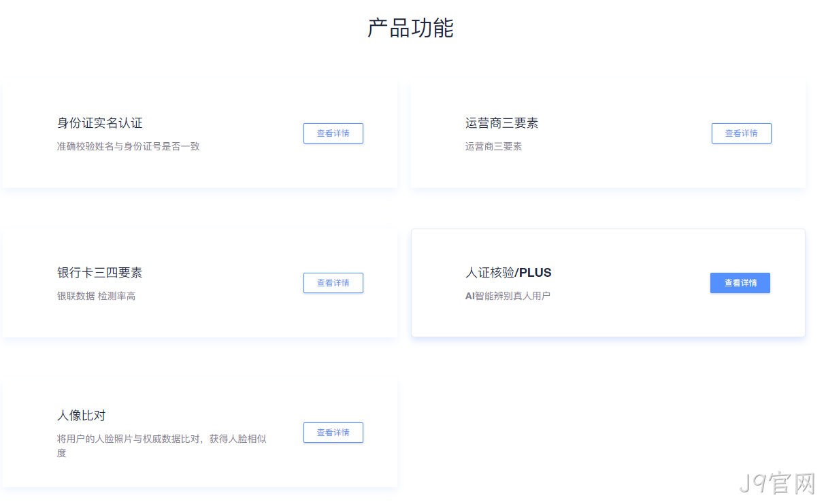Image resolution: width=826 pixels, height=504 pixels.
Task: Open details for 身份证实名认证
Action: pos(333,133)
